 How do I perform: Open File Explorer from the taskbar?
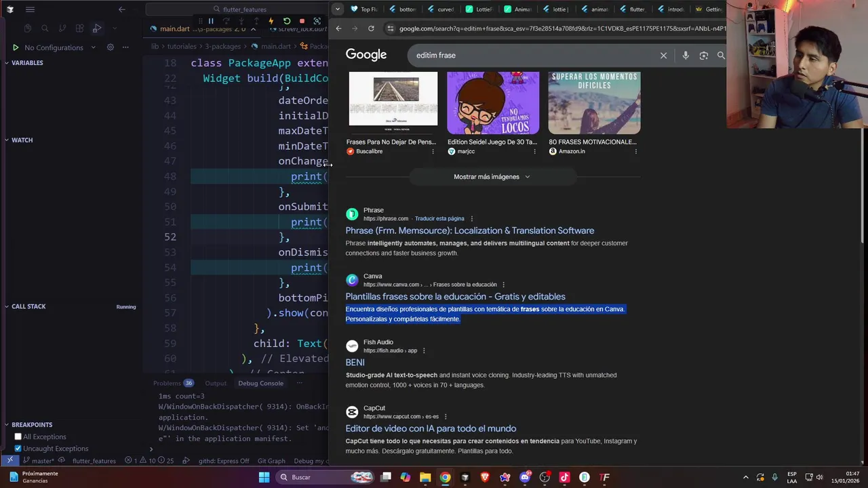point(425,477)
